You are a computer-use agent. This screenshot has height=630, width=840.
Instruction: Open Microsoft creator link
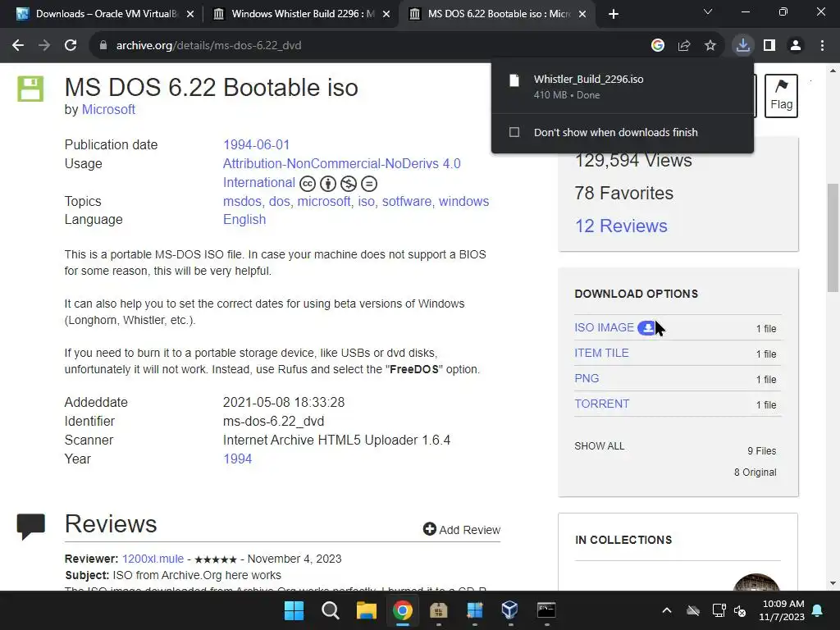(108, 109)
